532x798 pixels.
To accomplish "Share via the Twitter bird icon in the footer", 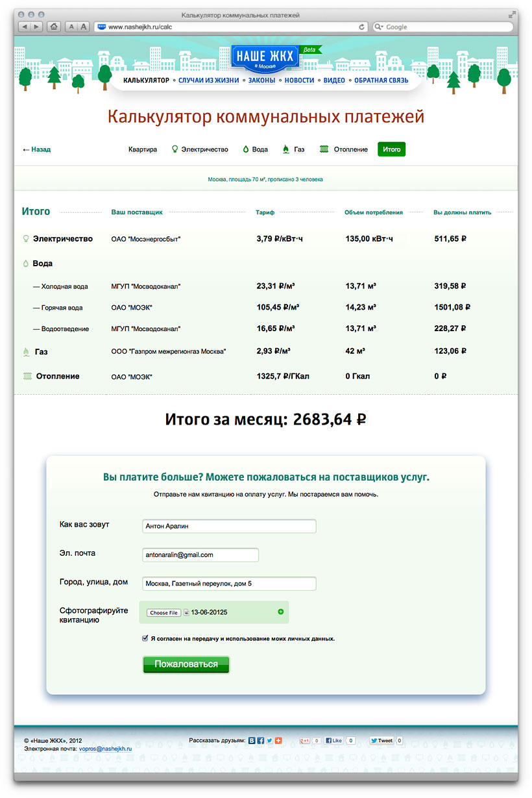I will [x=269, y=740].
